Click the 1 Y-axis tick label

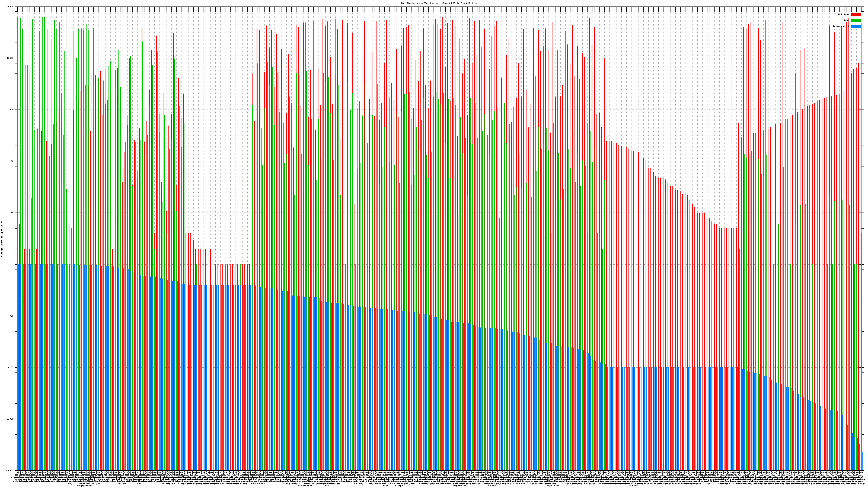[x=13, y=264]
